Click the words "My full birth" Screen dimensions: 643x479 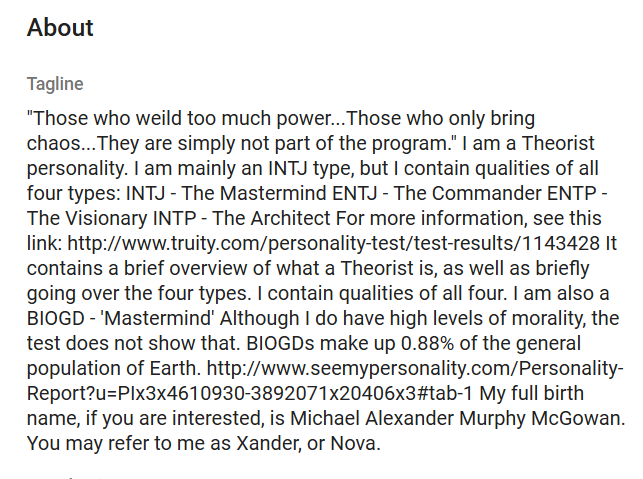click(x=531, y=393)
